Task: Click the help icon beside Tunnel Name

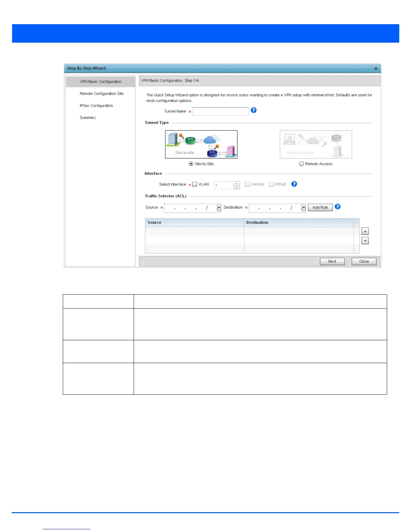Action: click(254, 110)
